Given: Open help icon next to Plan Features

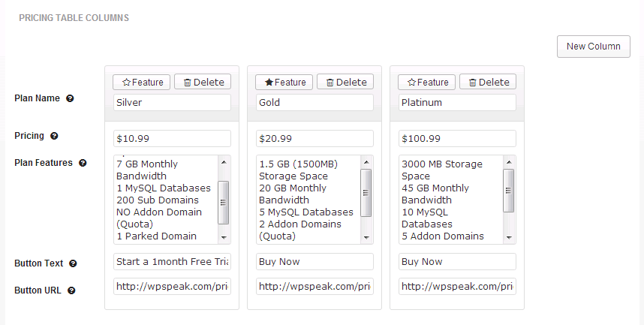Looking at the screenshot, I should point(83,163).
